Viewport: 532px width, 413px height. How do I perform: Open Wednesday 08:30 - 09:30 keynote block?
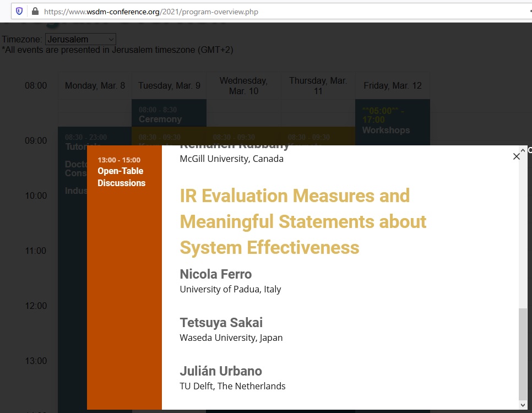click(x=243, y=136)
